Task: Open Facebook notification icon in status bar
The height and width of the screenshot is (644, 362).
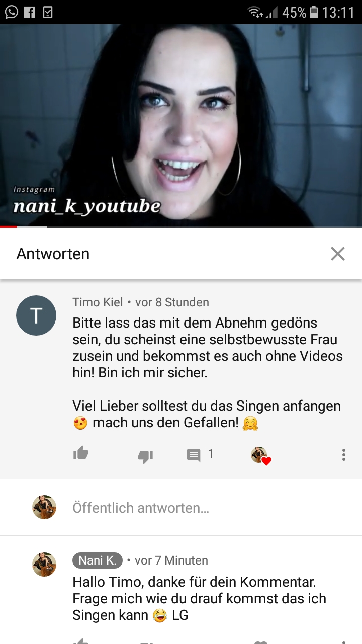Action: tap(30, 12)
